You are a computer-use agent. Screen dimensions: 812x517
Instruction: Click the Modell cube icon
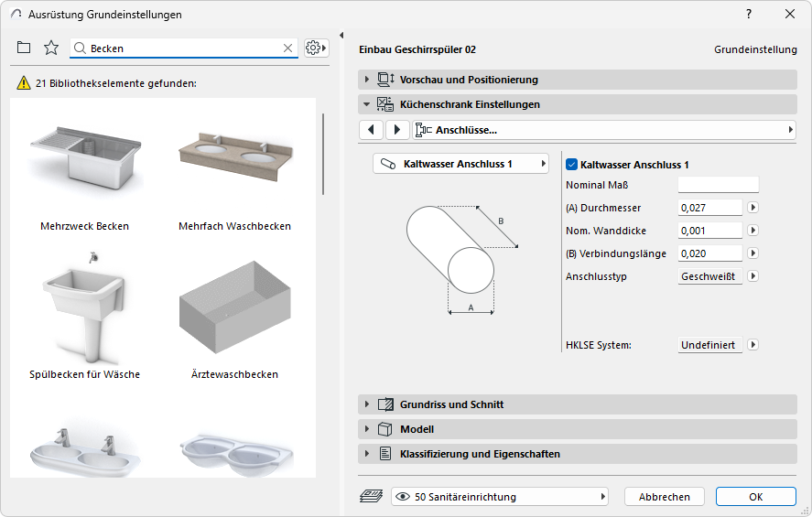384,429
